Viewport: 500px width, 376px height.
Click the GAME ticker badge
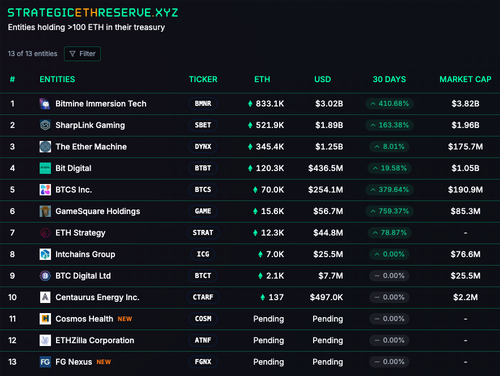click(x=203, y=211)
